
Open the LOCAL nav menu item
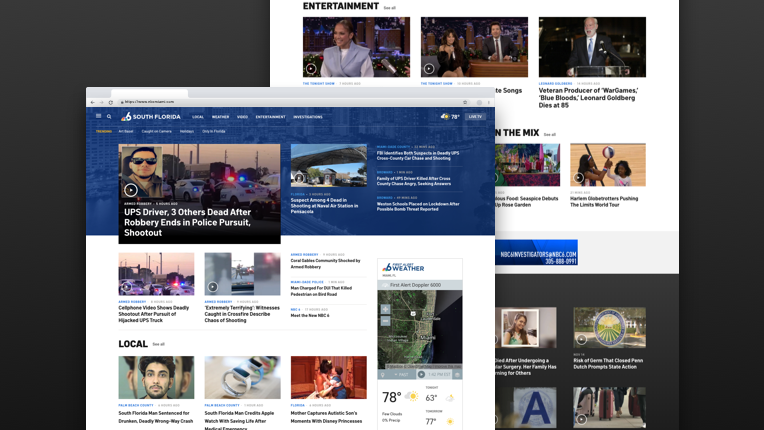coord(198,117)
